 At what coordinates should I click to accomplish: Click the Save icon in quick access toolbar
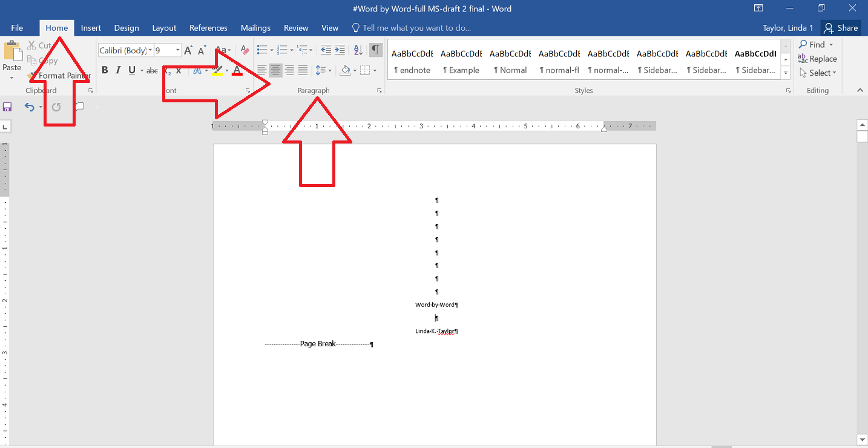click(x=7, y=107)
